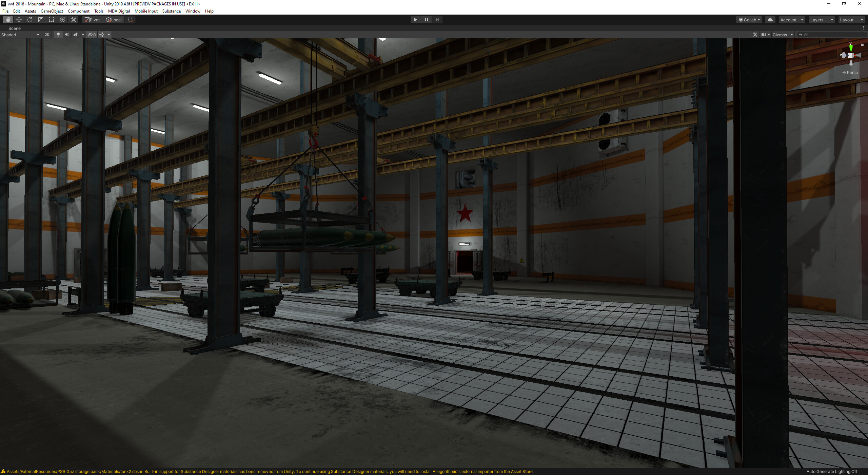This screenshot has width=868, height=475.
Task: Open custom editor tools in main toolbar
Action: (x=73, y=20)
